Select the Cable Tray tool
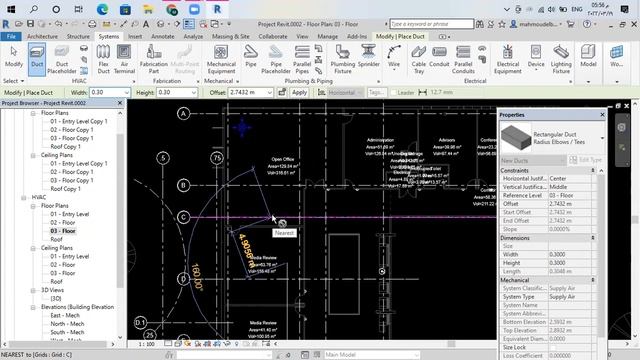This screenshot has height=360, width=640. (418, 60)
